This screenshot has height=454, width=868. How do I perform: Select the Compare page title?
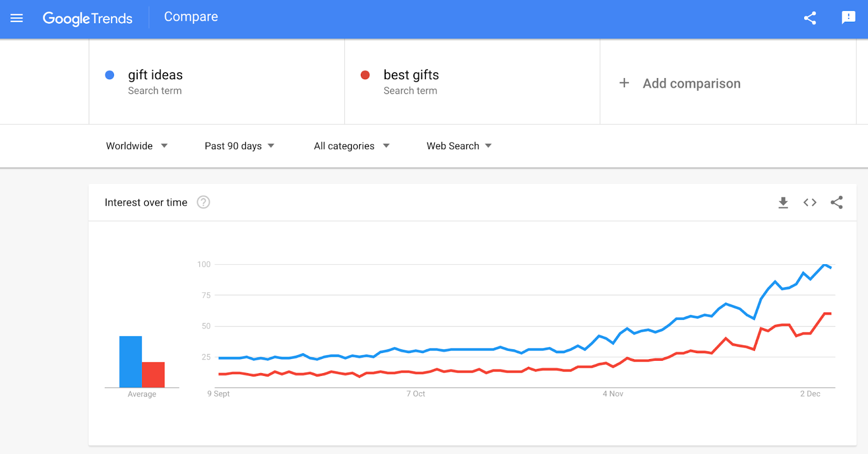pyautogui.click(x=191, y=17)
